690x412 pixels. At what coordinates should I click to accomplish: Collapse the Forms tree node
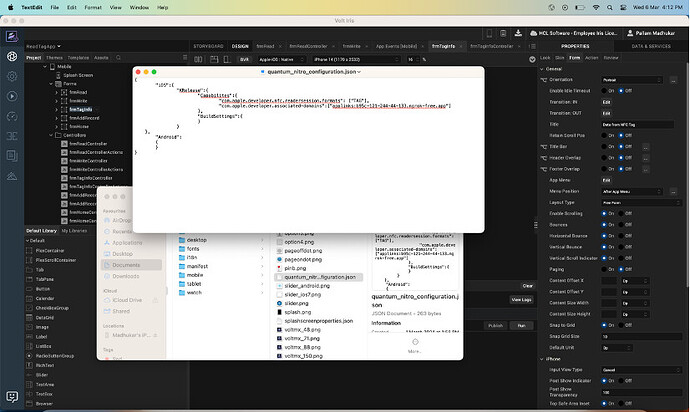click(x=51, y=84)
